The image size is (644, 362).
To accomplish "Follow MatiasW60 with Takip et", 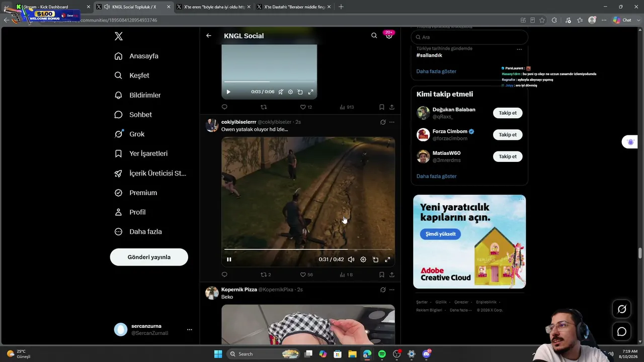I will [x=508, y=156].
